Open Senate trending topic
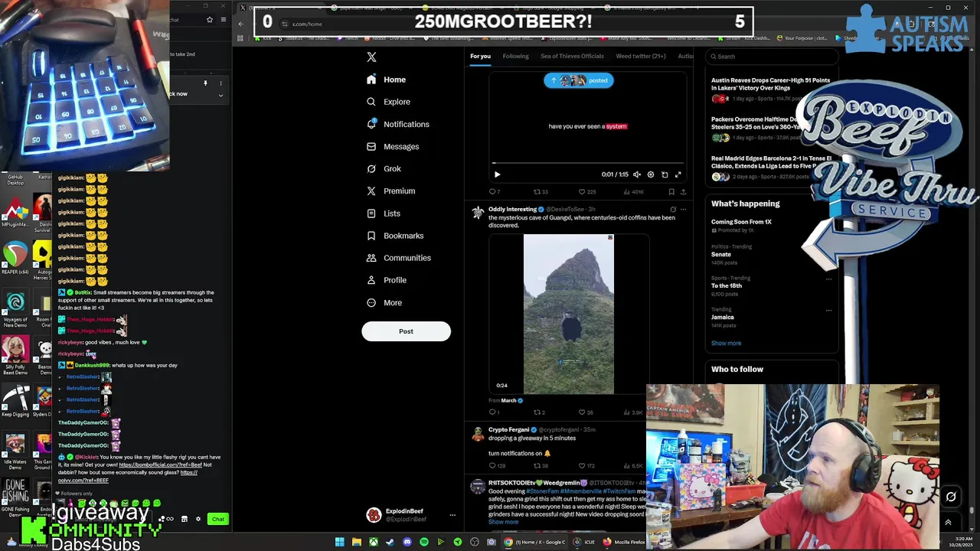 (x=721, y=254)
